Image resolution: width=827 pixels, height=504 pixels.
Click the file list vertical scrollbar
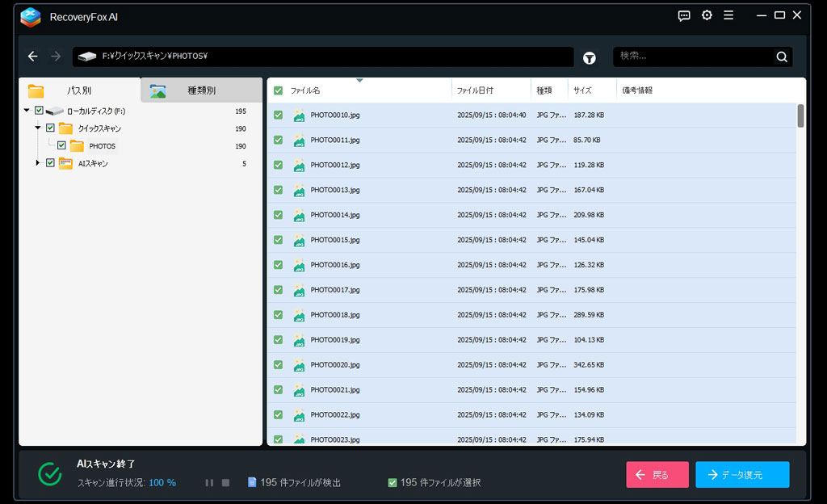[x=800, y=116]
